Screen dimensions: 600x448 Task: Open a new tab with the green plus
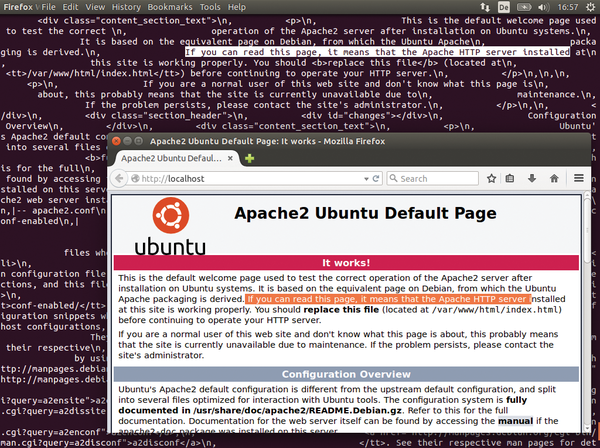pyautogui.click(x=249, y=158)
